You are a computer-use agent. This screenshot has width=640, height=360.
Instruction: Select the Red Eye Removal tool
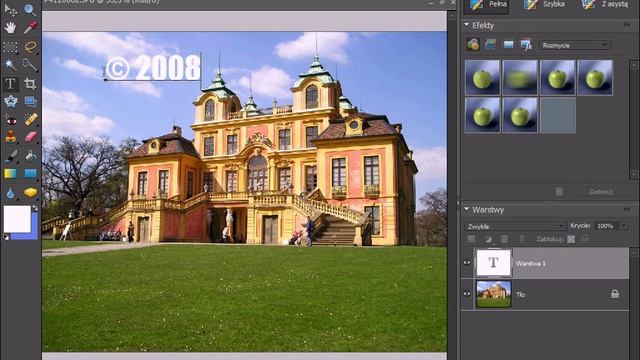10,120
